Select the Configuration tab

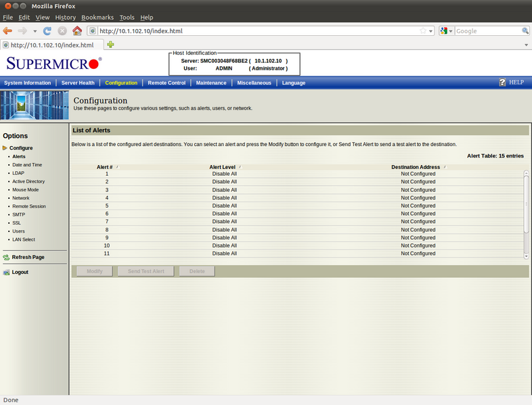pos(121,82)
